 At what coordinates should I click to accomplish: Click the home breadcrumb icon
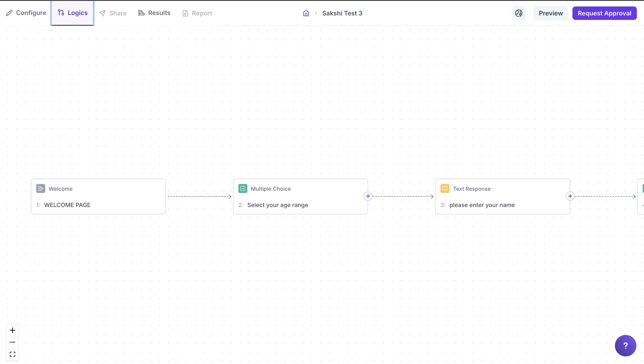tap(306, 13)
